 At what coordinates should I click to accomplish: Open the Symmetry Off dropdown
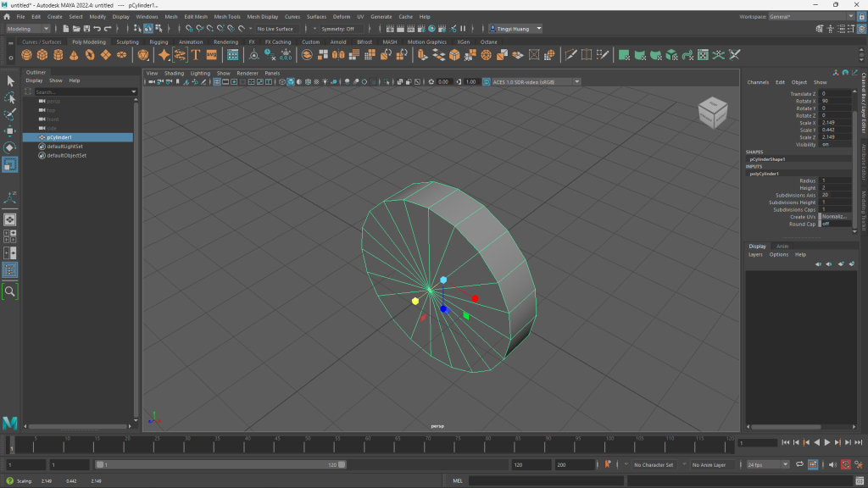[342, 29]
